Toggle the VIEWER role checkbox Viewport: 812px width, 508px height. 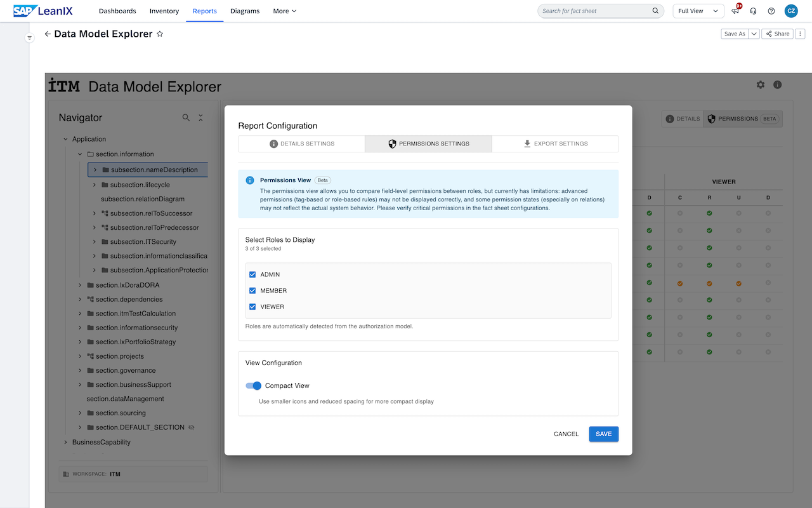(x=252, y=307)
